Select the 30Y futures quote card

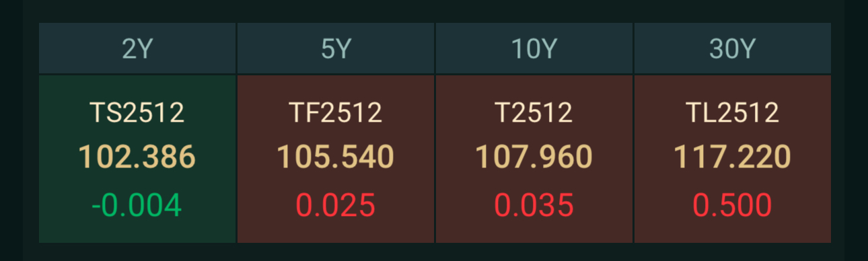pos(733,159)
